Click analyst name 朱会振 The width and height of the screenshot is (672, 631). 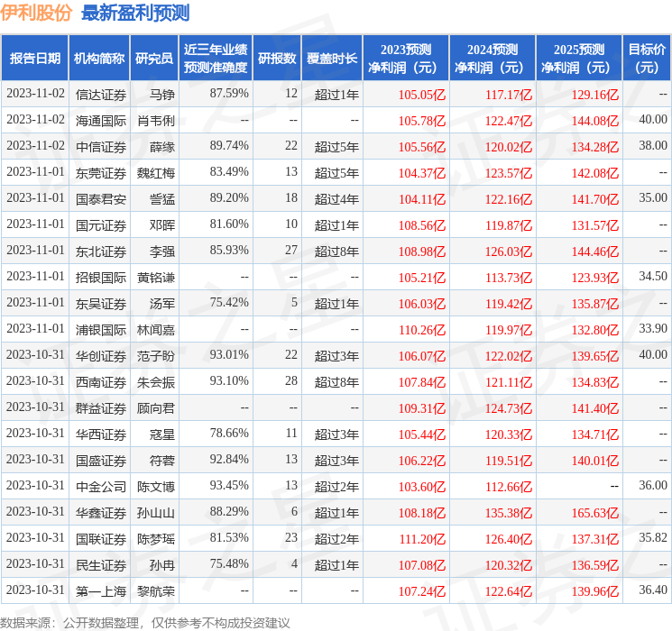click(156, 381)
